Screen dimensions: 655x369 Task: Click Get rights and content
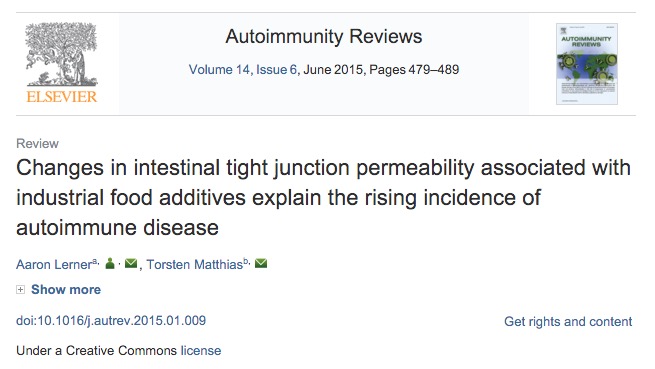pyautogui.click(x=568, y=321)
